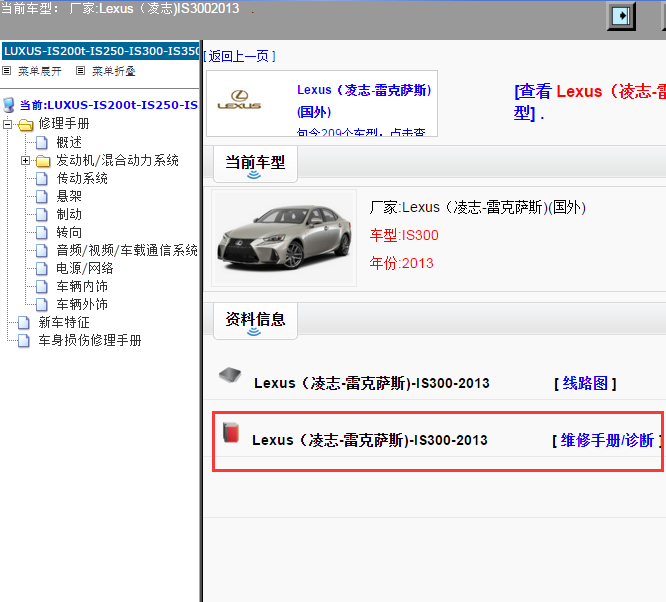Open 电源/网络 tree entry
The image size is (666, 602).
pos(85,268)
